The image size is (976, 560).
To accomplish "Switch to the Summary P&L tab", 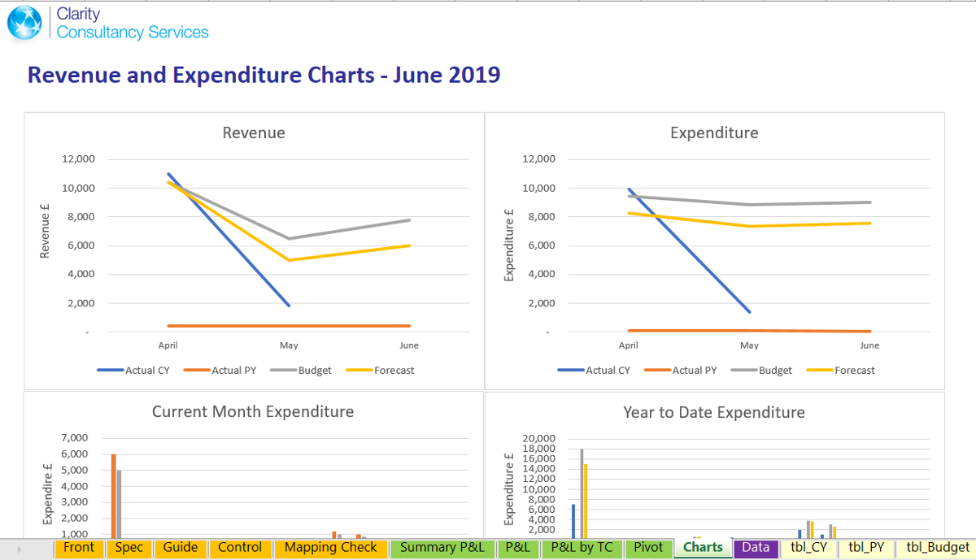I will [x=442, y=548].
